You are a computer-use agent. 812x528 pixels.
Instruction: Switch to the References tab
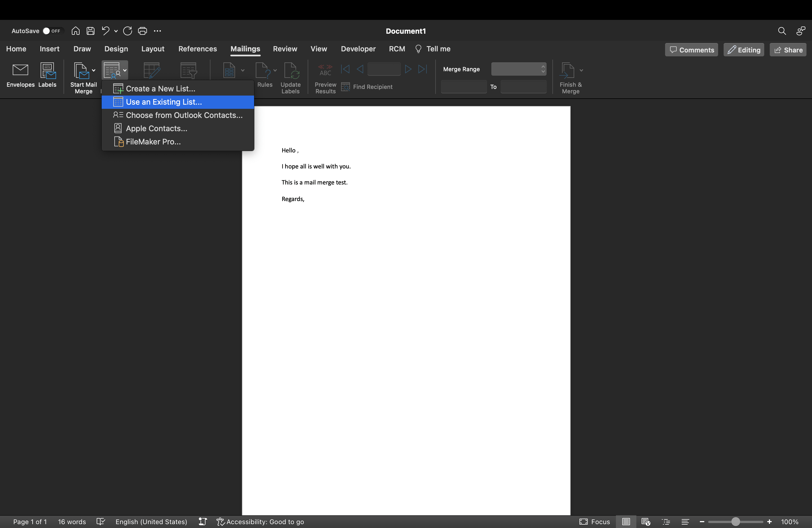(x=197, y=49)
